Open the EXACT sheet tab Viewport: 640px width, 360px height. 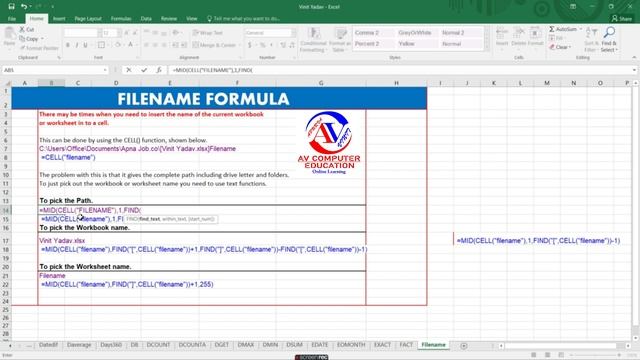tap(382, 345)
